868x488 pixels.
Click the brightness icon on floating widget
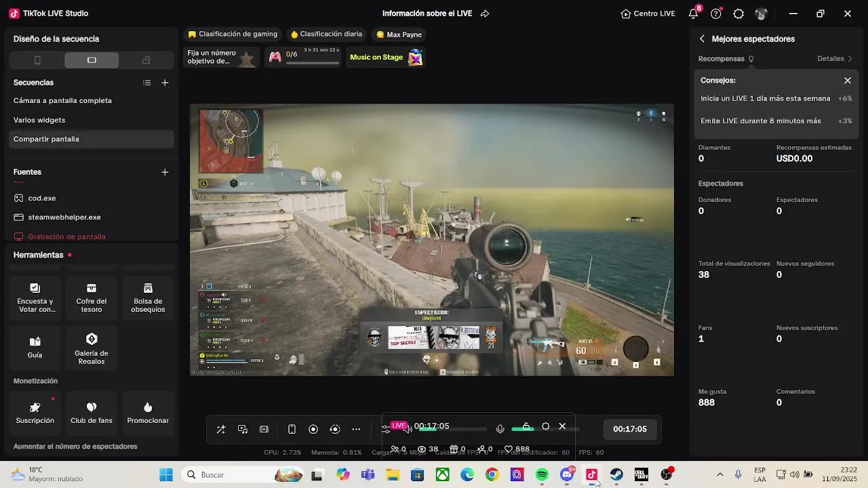coord(545,426)
